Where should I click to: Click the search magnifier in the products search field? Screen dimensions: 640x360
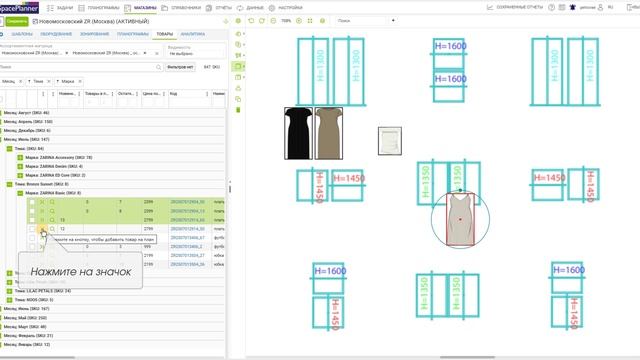point(159,67)
